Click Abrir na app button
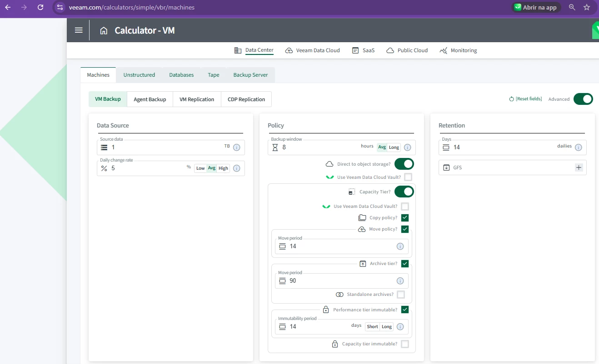599x364 pixels. pyautogui.click(x=535, y=7)
